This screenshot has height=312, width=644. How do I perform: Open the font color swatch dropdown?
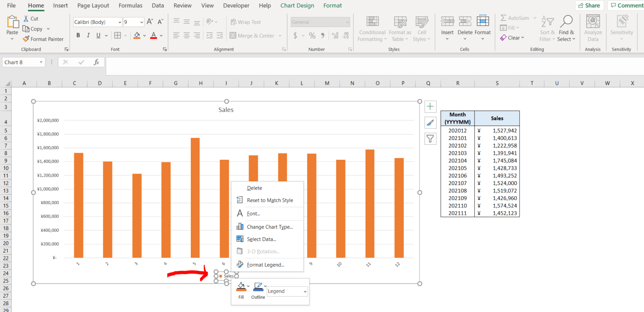161,35
